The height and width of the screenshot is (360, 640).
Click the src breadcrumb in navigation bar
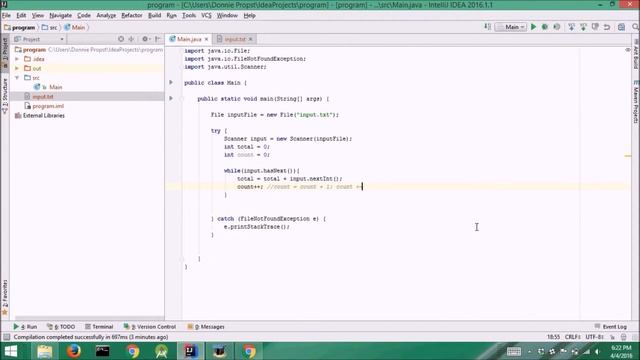[x=49, y=28]
